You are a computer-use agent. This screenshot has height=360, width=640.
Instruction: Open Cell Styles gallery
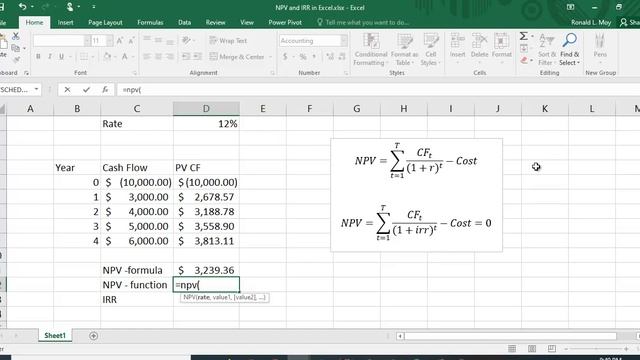[431, 50]
